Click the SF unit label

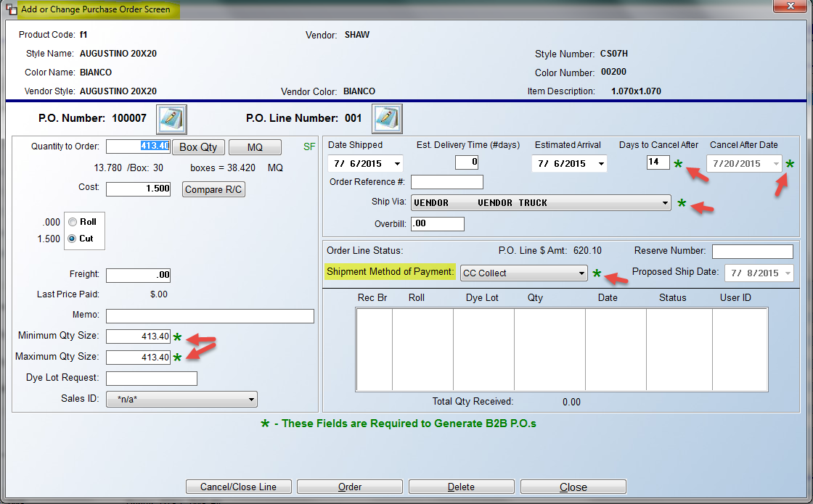309,147
